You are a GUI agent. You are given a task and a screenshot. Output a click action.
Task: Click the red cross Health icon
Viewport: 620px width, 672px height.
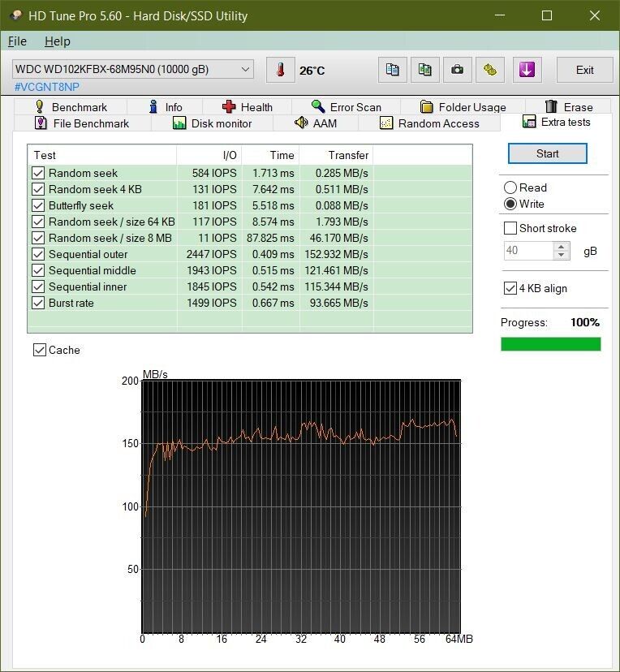point(229,106)
